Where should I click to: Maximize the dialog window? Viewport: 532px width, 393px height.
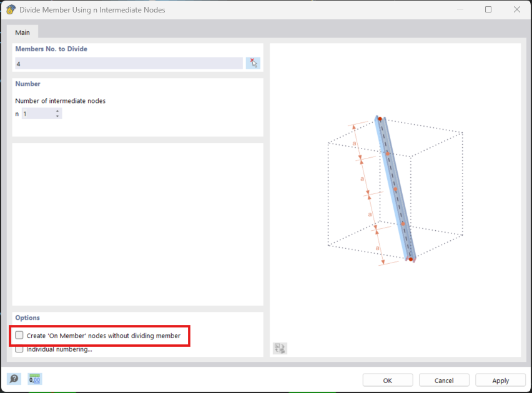tap(488, 9)
